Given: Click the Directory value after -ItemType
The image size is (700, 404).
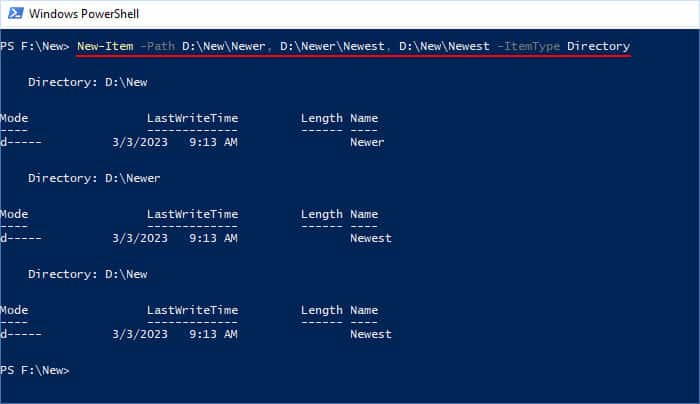Looking at the screenshot, I should point(599,46).
